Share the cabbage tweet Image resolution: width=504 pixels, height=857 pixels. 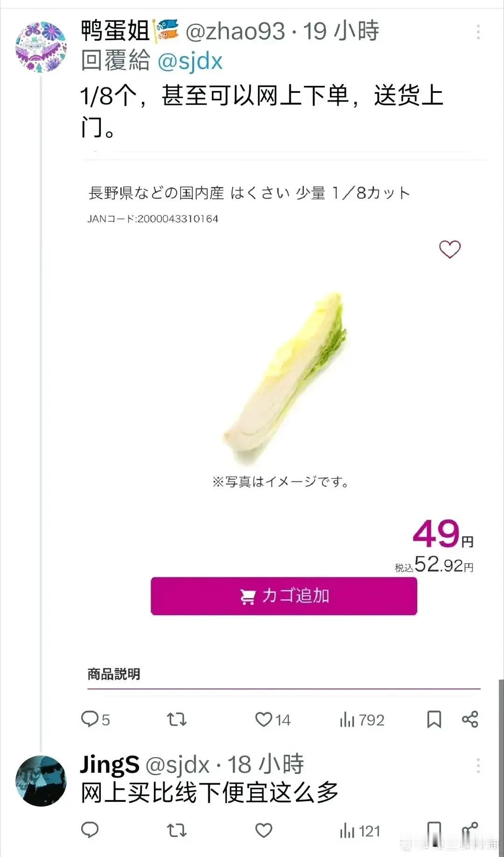coord(470,719)
